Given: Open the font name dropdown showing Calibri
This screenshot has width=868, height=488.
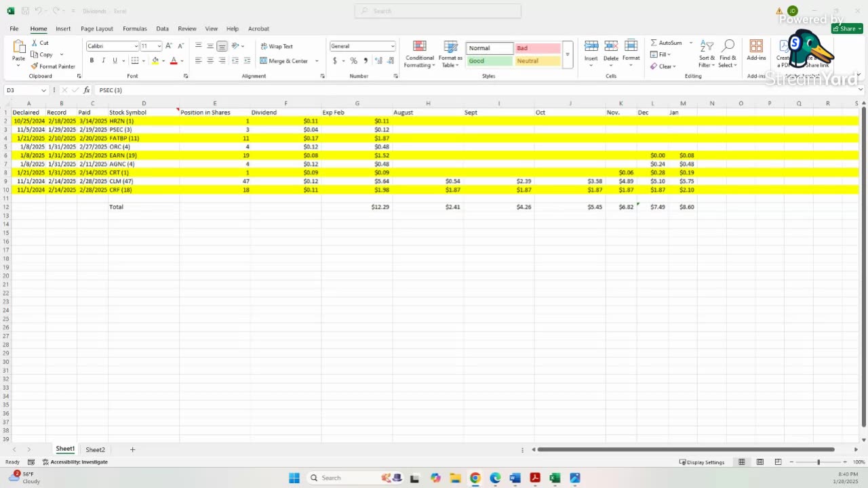Looking at the screenshot, I should (136, 46).
